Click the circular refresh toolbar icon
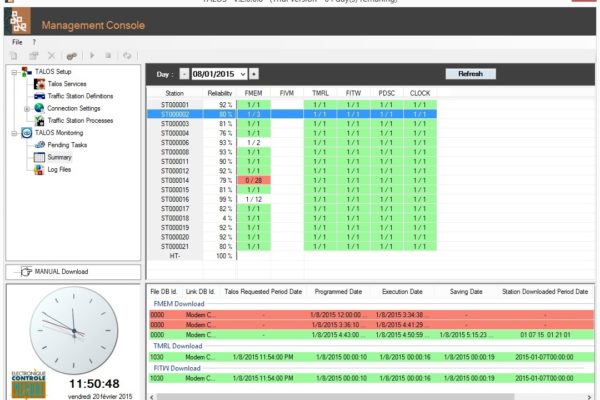600x400 pixels. [127, 56]
